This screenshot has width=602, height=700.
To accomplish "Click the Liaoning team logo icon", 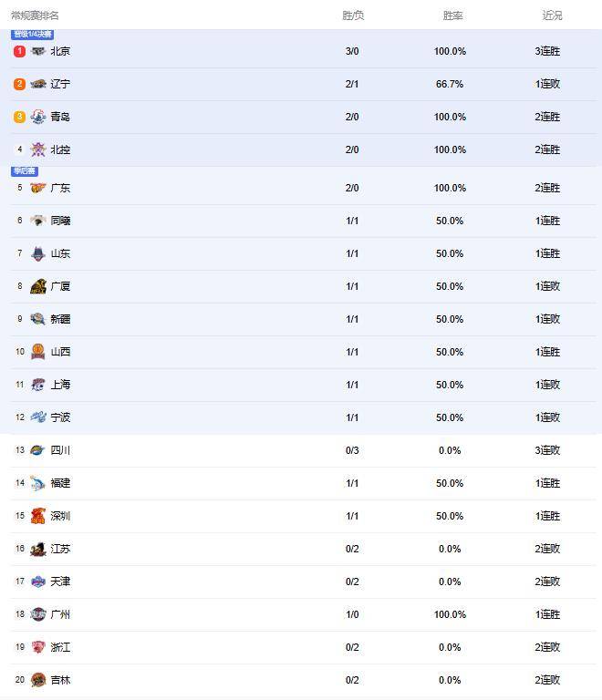I will 37,84.
